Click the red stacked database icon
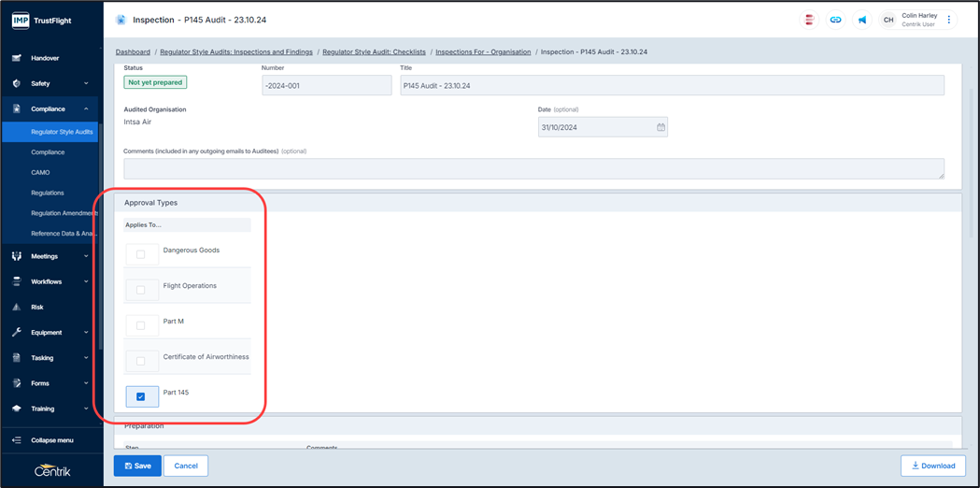 (809, 20)
